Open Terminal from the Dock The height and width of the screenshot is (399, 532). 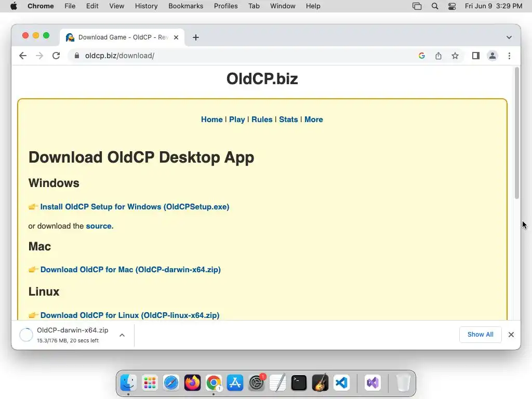pyautogui.click(x=299, y=383)
